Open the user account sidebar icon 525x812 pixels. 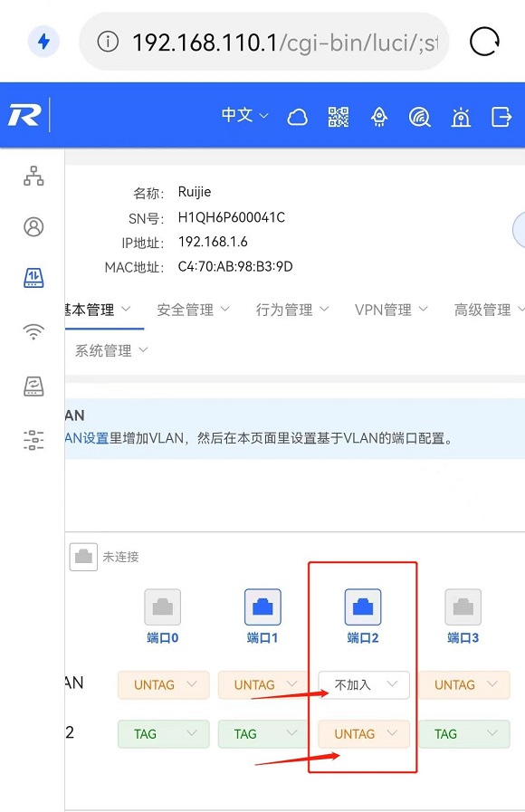33,227
